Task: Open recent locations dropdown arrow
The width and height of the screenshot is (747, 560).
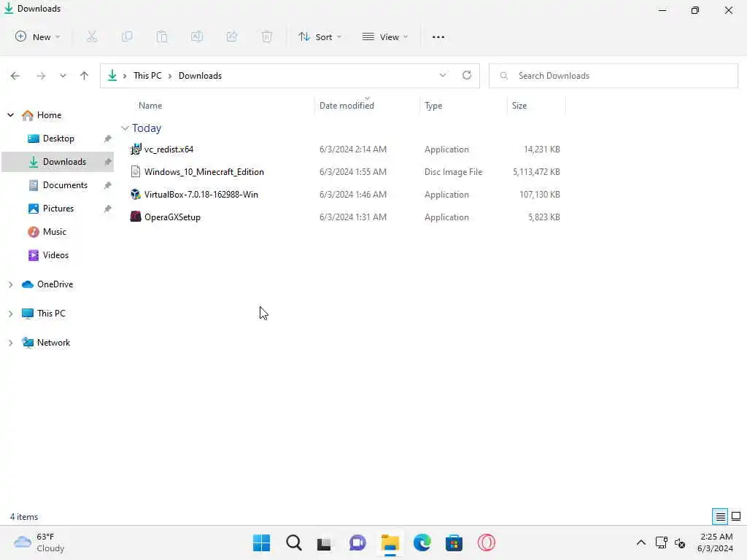Action: [63, 76]
